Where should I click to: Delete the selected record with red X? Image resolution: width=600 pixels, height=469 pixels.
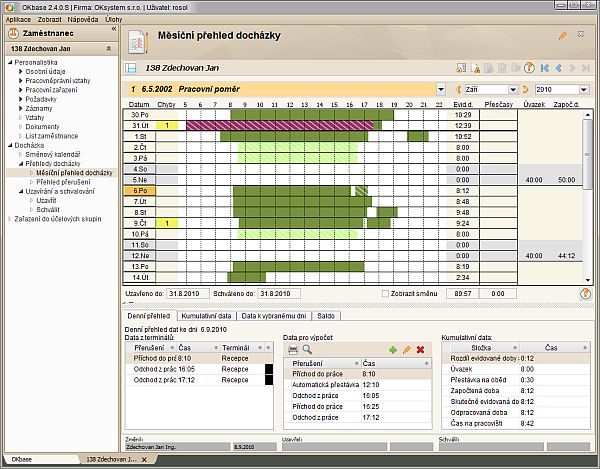coord(420,350)
